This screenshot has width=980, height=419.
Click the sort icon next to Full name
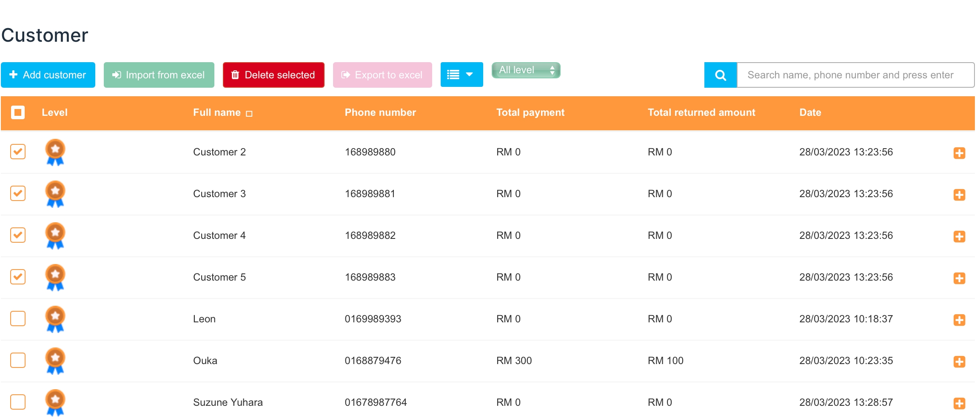[249, 113]
